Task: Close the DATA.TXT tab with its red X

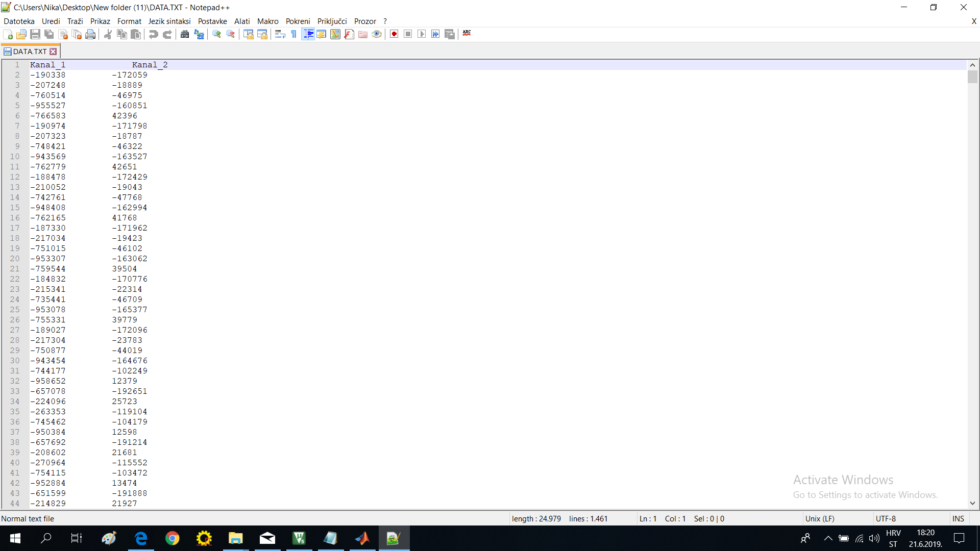Action: [x=53, y=52]
